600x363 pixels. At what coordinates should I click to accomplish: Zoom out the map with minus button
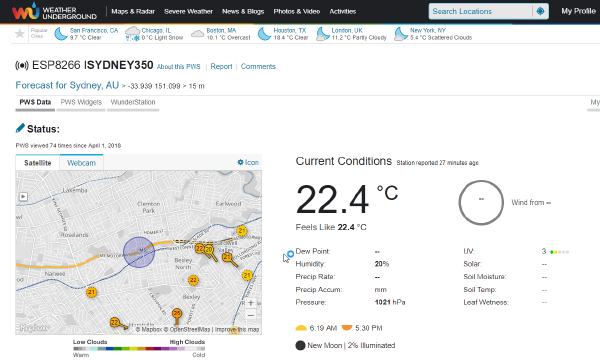click(x=251, y=316)
